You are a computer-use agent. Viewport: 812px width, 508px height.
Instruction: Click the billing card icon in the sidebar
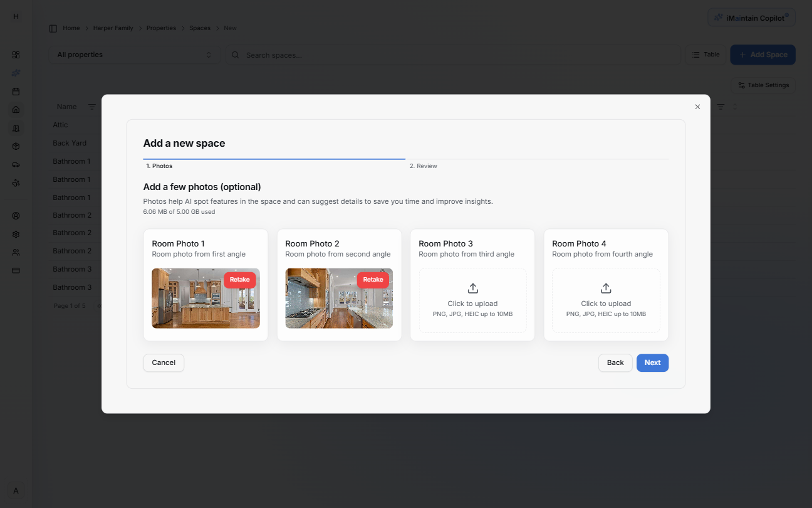(16, 270)
